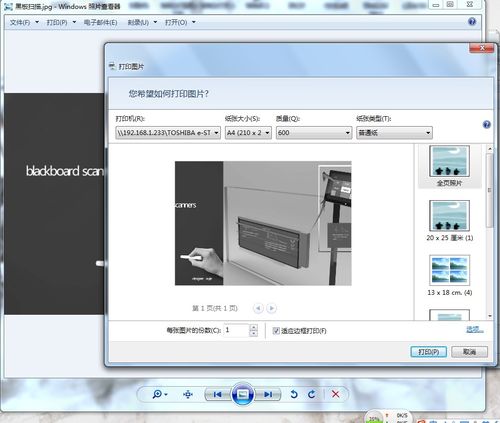Image resolution: width=500 pixels, height=423 pixels.
Task: Increase copies per picture with up arrow
Action: [x=253, y=327]
